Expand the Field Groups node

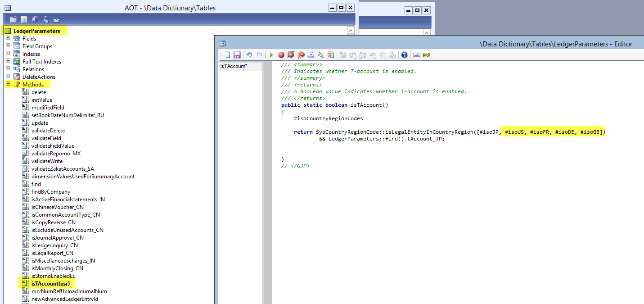click(x=8, y=46)
